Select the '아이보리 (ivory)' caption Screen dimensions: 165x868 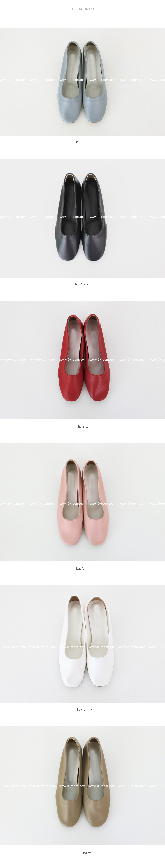pyautogui.click(x=82, y=710)
